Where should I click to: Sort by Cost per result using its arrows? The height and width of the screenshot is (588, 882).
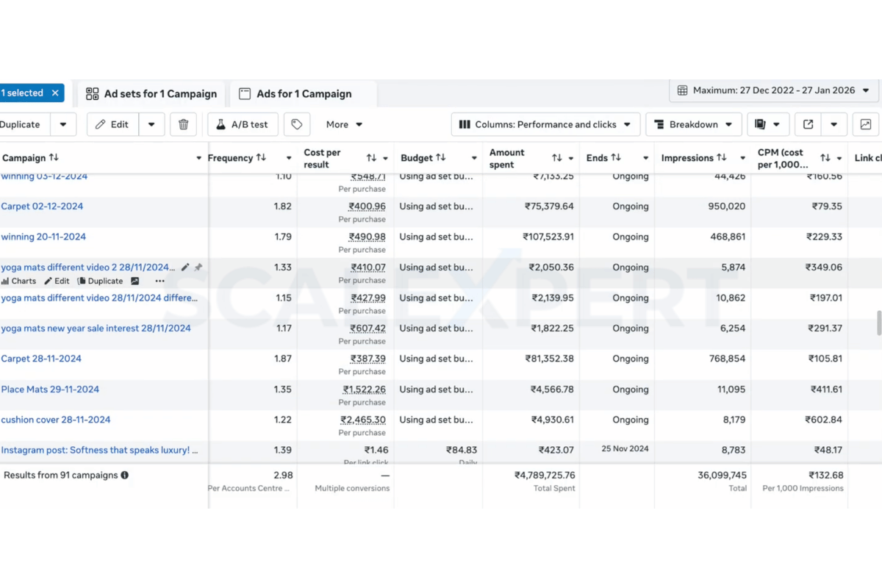tap(371, 158)
